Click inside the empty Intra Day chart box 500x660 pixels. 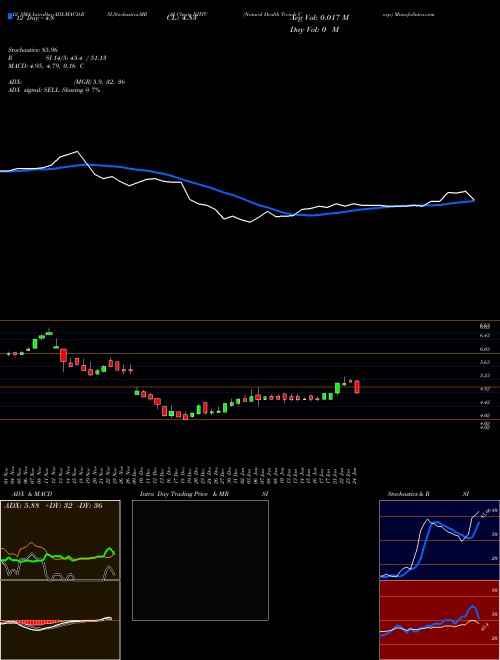coord(200,560)
